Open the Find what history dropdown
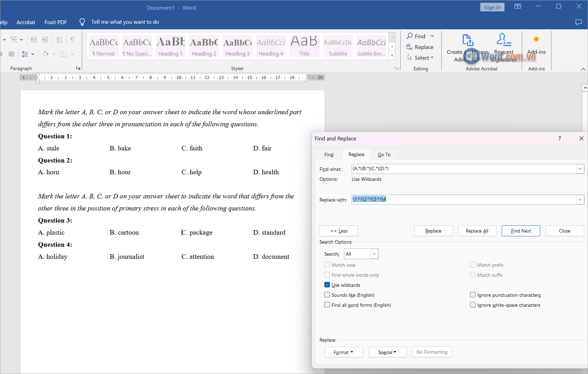 [580, 169]
